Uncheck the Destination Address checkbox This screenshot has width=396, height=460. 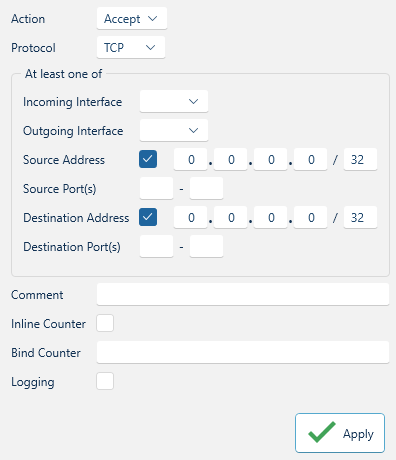tap(148, 217)
